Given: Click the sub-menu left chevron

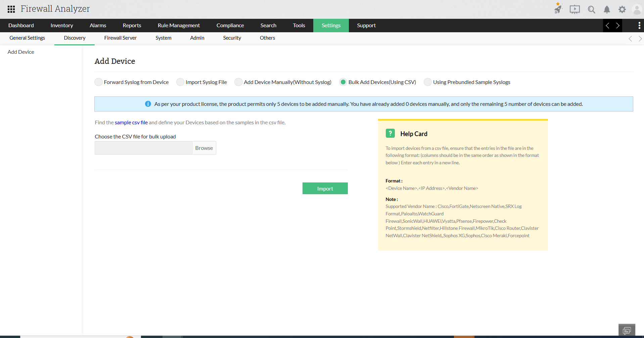Looking at the screenshot, I should point(630,39).
